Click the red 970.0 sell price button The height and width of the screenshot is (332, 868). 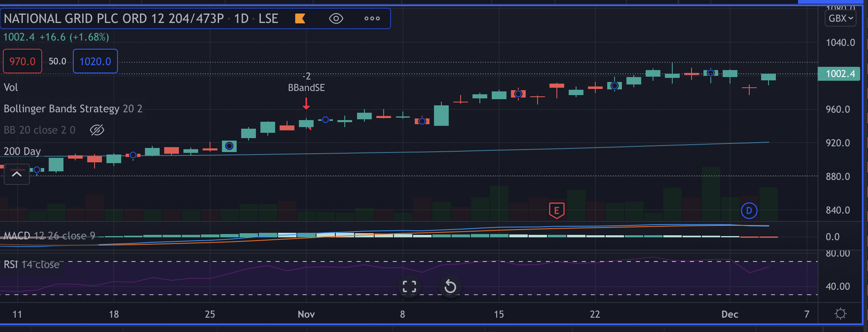point(23,61)
